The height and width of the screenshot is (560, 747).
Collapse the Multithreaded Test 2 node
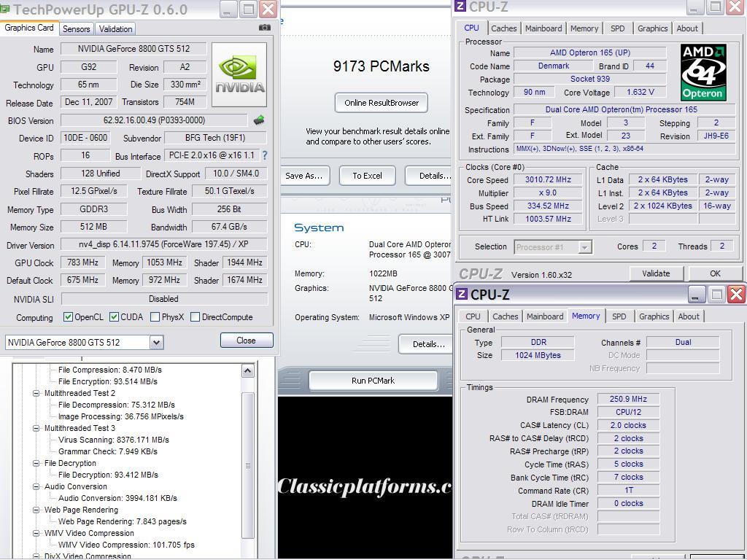tap(36, 393)
